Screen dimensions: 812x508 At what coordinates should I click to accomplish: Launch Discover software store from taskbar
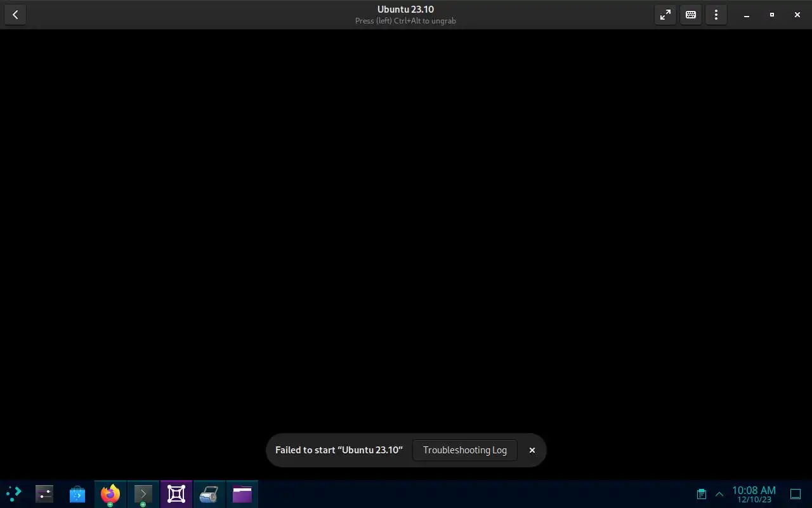77,494
